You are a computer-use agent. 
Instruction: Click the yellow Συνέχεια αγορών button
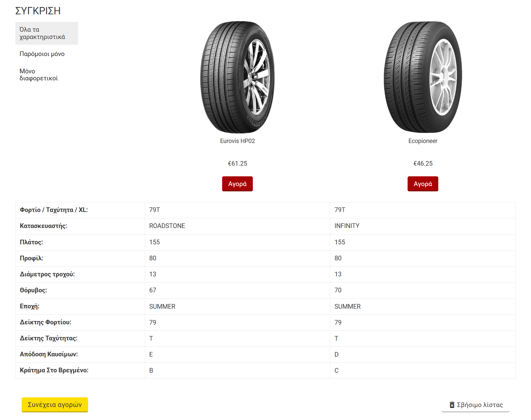(55, 405)
